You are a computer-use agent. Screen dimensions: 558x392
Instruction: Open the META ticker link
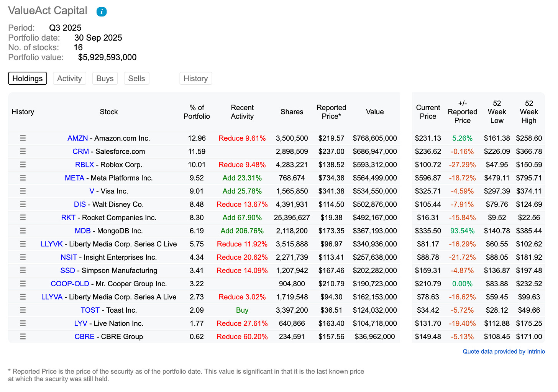click(75, 178)
